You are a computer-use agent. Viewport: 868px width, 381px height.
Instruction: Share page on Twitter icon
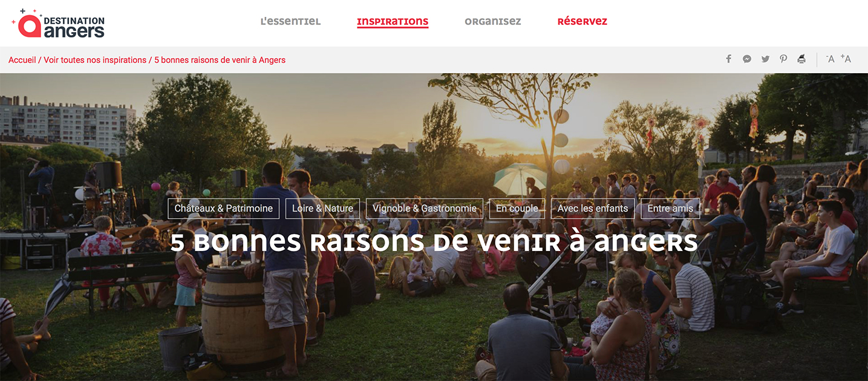click(x=765, y=59)
